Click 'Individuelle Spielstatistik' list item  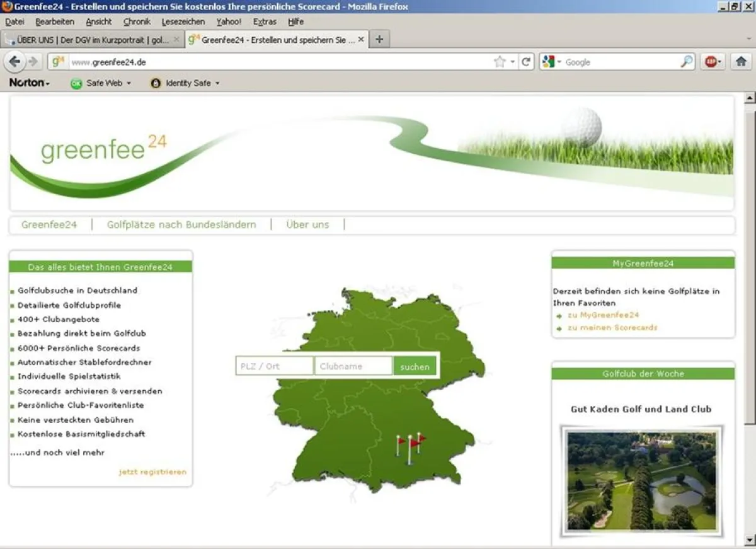[69, 377]
